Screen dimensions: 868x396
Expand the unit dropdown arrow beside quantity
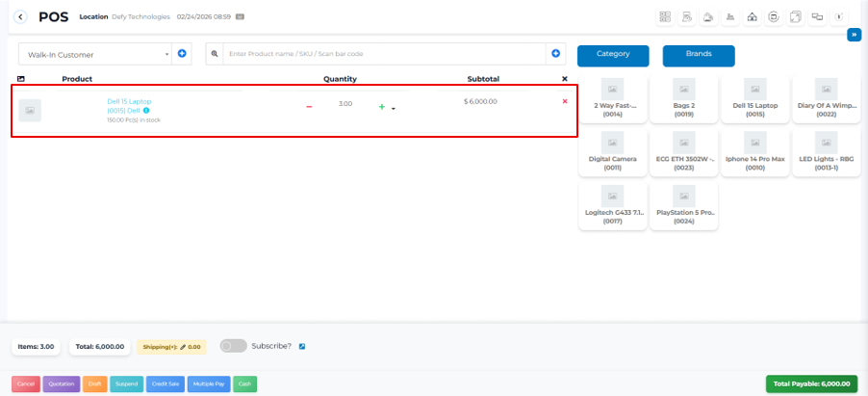pos(394,109)
